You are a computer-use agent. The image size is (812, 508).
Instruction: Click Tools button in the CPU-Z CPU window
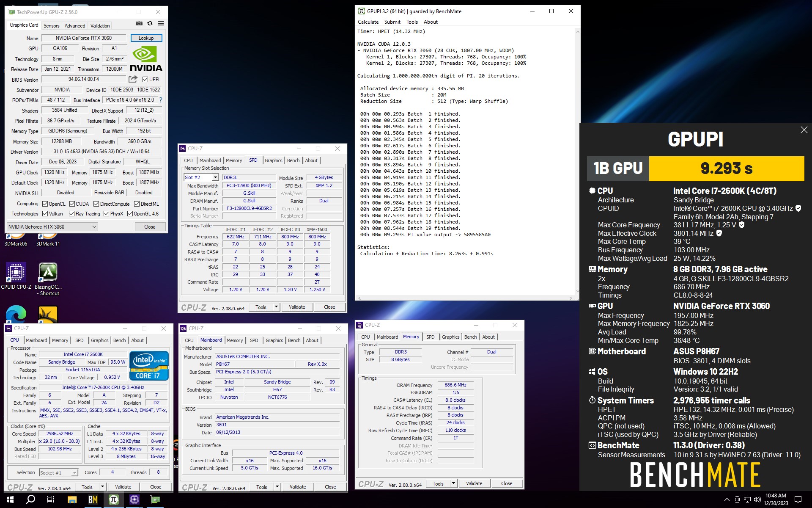pyautogui.click(x=87, y=487)
